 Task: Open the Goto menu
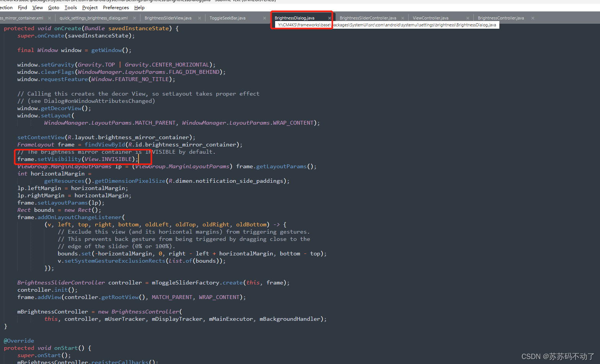[x=54, y=7]
